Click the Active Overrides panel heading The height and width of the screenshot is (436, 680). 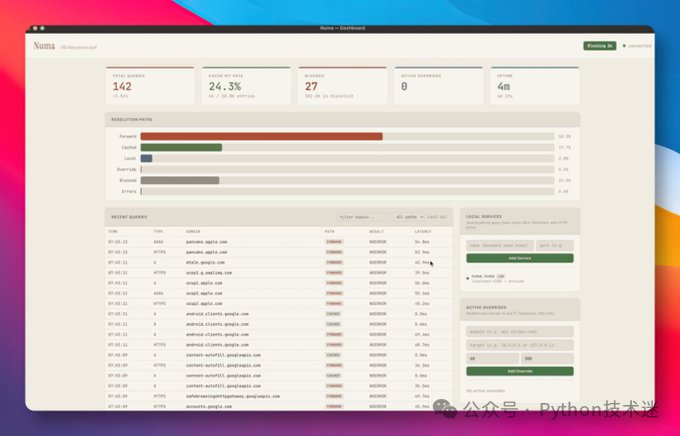pyautogui.click(x=486, y=307)
